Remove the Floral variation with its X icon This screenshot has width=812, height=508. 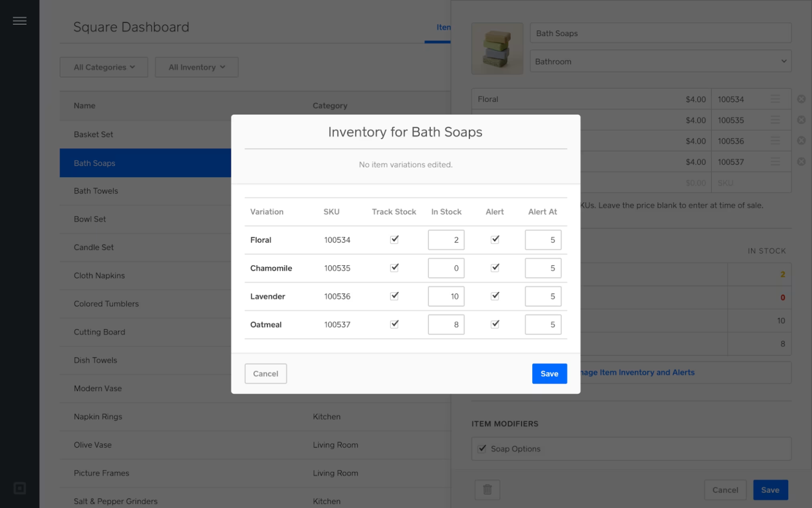click(x=801, y=98)
